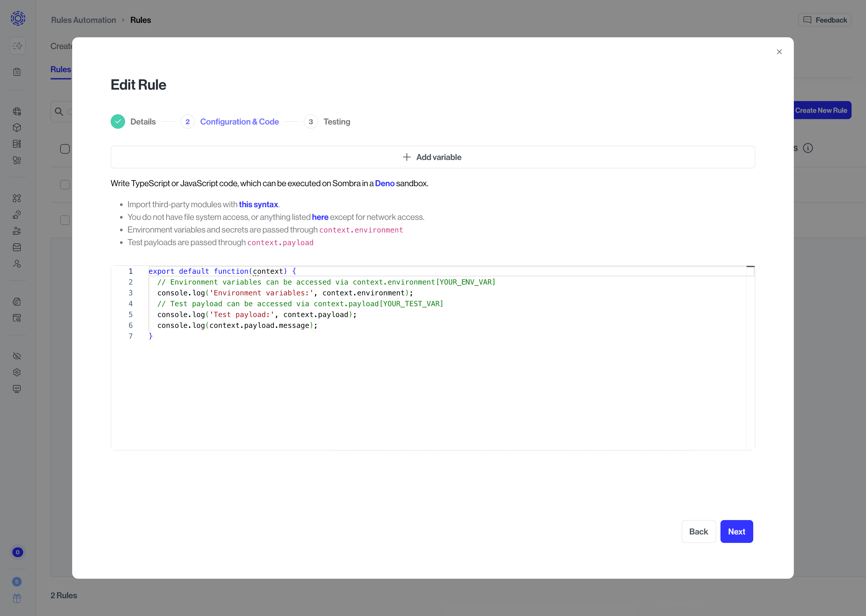The width and height of the screenshot is (866, 616).
Task: Open the data map tree sidebar icon
Action: [x=17, y=144]
